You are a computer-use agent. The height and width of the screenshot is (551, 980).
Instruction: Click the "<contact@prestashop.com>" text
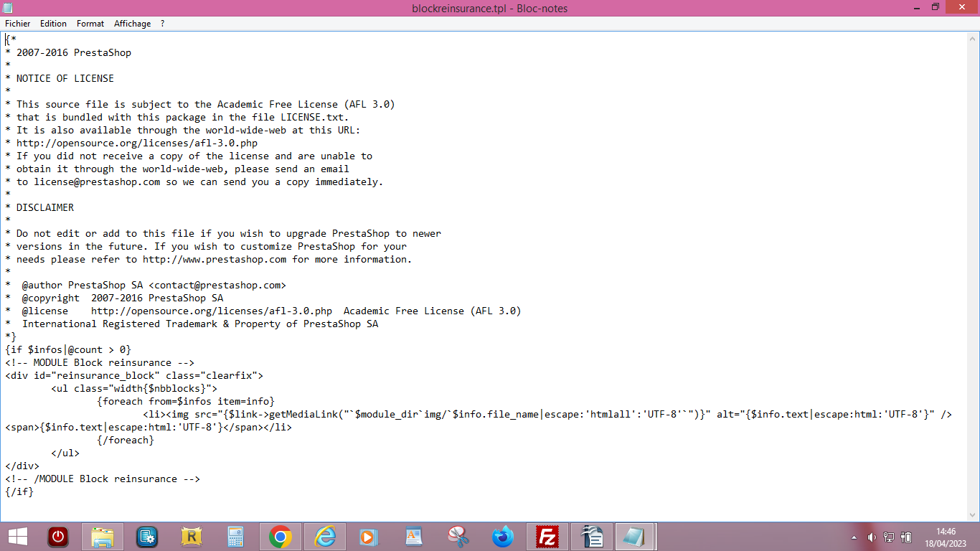point(217,285)
